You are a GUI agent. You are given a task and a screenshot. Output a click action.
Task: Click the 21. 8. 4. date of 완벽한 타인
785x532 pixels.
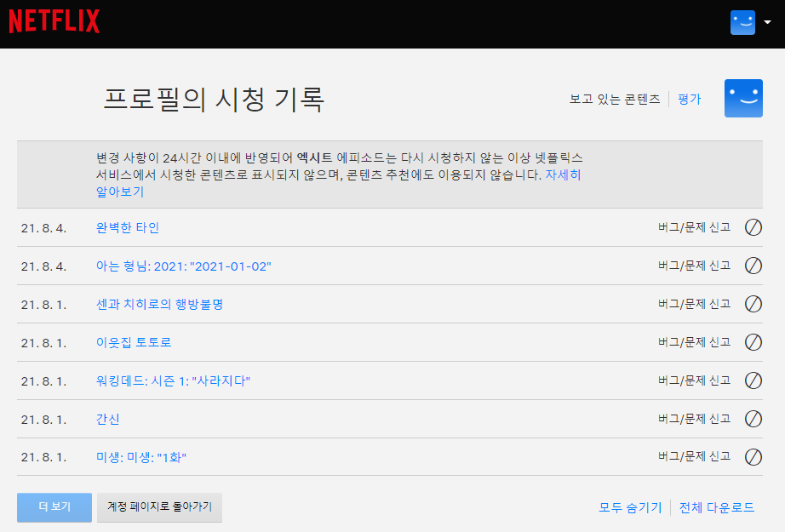coord(43,228)
